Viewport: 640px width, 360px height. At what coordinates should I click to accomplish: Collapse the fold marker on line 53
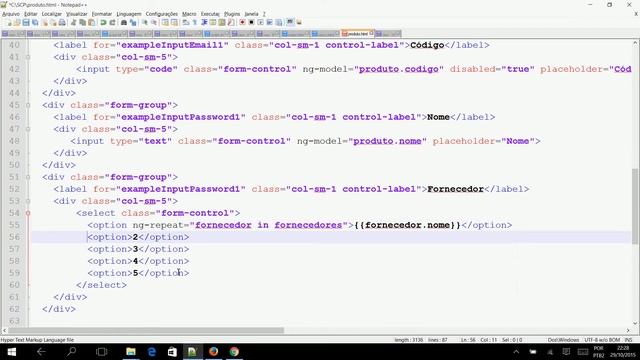[28, 201]
